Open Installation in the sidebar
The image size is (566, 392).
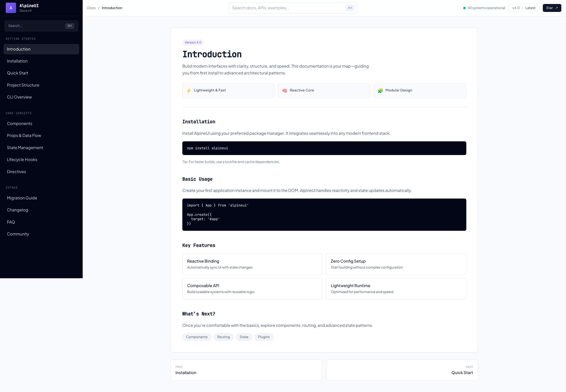pos(41,61)
